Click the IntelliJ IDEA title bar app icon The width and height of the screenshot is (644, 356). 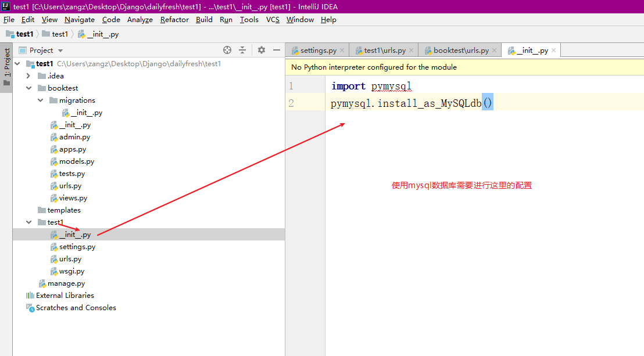(x=5, y=6)
